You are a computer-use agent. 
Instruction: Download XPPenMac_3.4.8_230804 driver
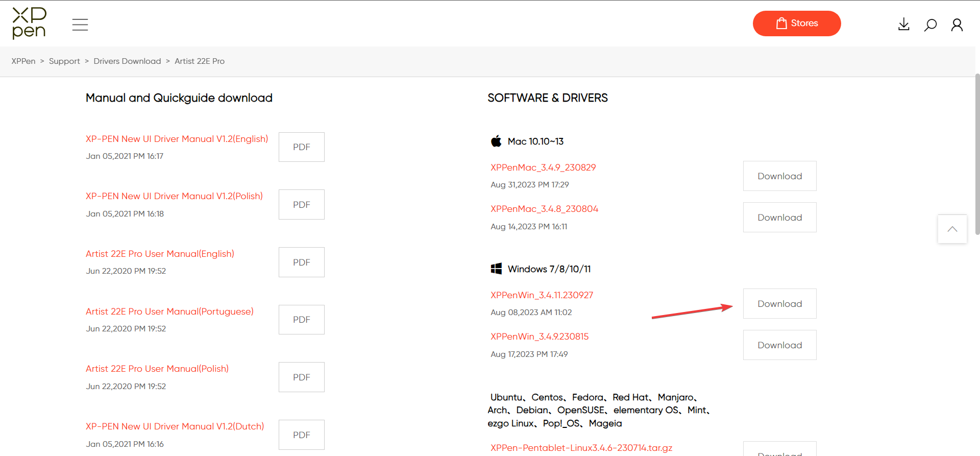click(779, 218)
